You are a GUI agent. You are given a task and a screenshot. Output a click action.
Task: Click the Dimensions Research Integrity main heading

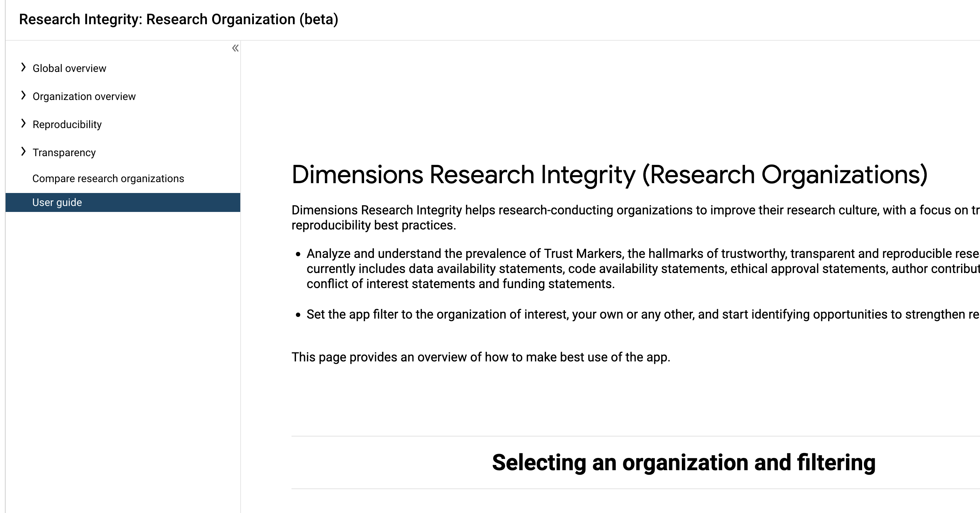(610, 175)
